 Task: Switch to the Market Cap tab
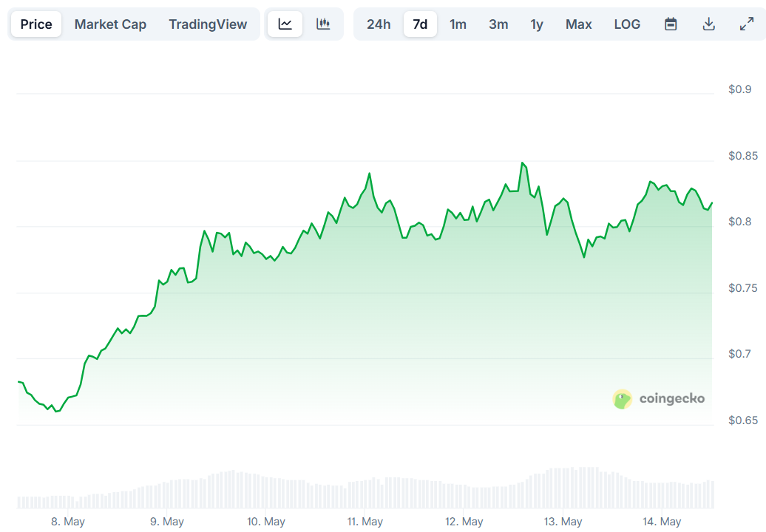click(x=110, y=24)
